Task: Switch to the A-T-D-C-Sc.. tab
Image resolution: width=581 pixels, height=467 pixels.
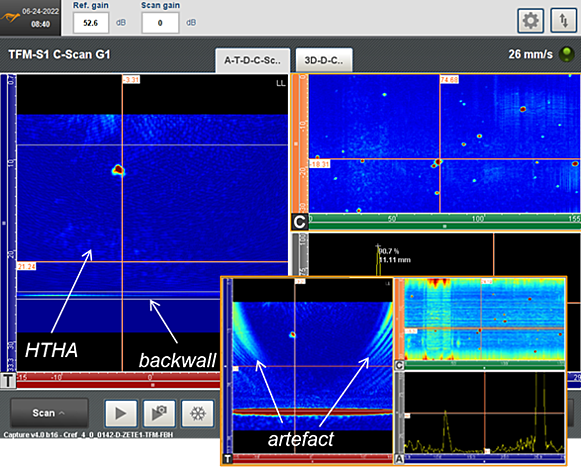Action: pos(252,60)
